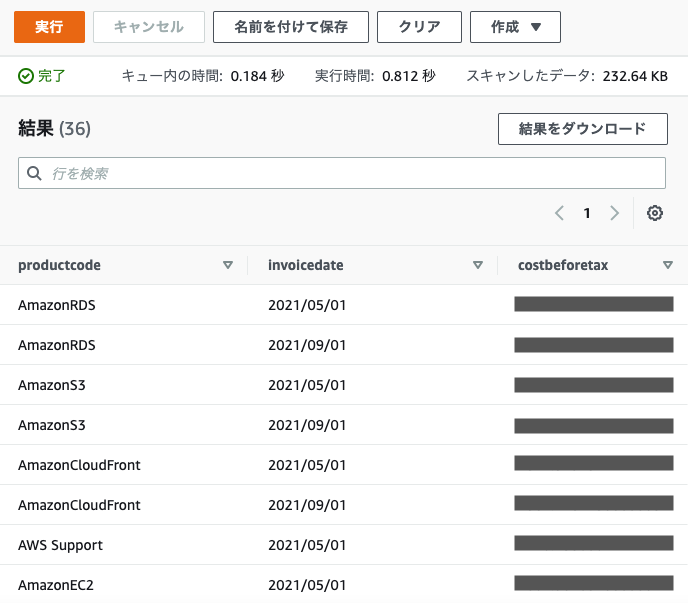This screenshot has width=688, height=603.
Task: Click the date in AWS Support row
Action: [307, 545]
